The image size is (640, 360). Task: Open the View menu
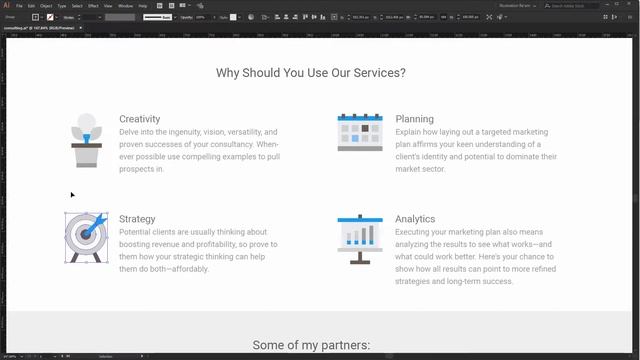click(x=108, y=6)
